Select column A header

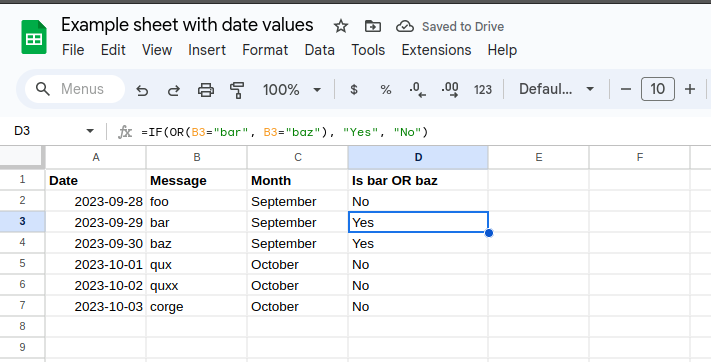pos(96,157)
